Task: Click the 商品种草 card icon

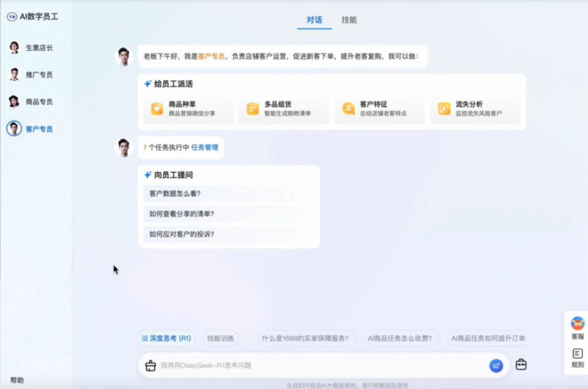Action: tap(157, 108)
